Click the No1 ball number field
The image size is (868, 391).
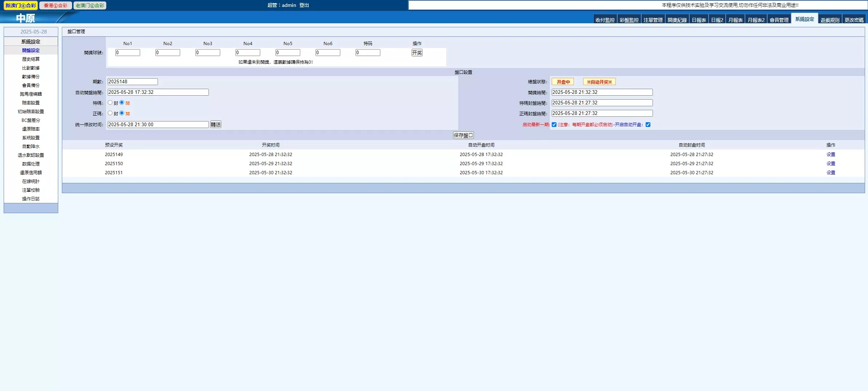[x=127, y=53]
